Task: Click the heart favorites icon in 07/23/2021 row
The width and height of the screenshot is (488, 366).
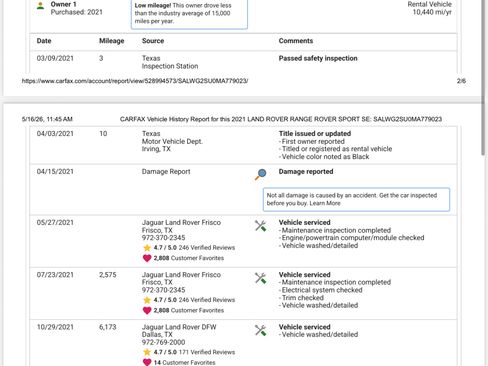Action: [147, 310]
